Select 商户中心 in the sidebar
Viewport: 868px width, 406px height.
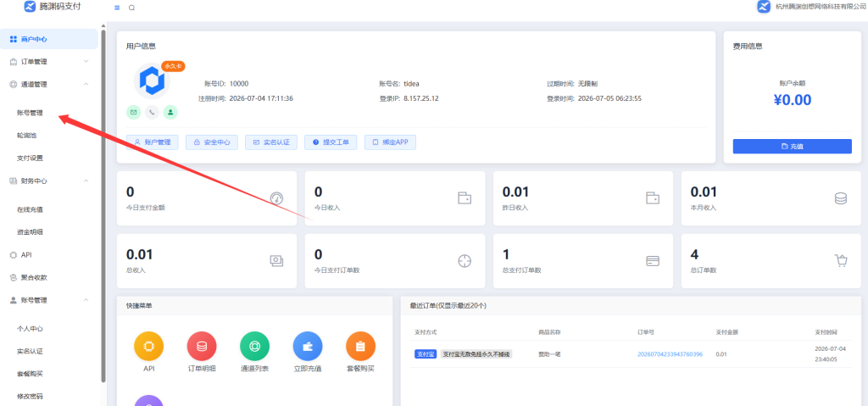click(x=48, y=39)
